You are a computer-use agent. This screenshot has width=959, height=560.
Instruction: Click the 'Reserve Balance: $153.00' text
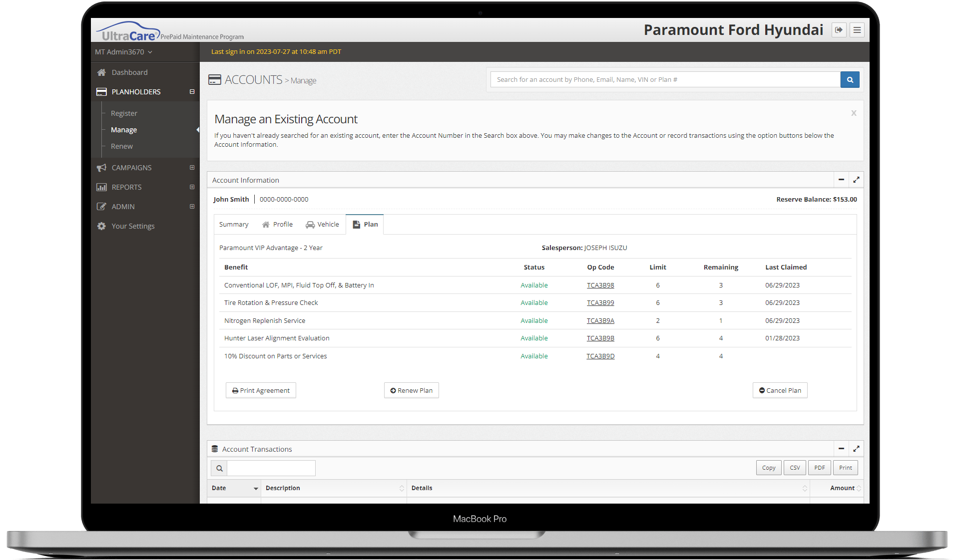pos(817,200)
